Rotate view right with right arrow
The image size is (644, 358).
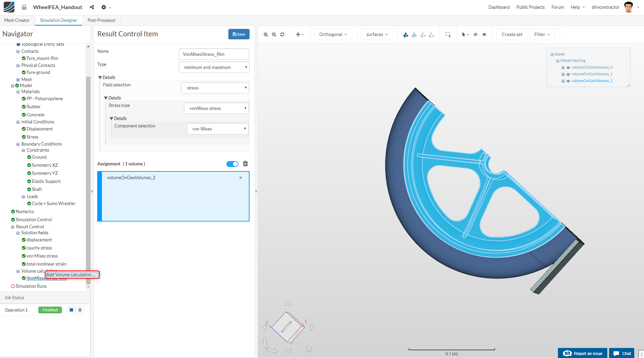(312, 327)
